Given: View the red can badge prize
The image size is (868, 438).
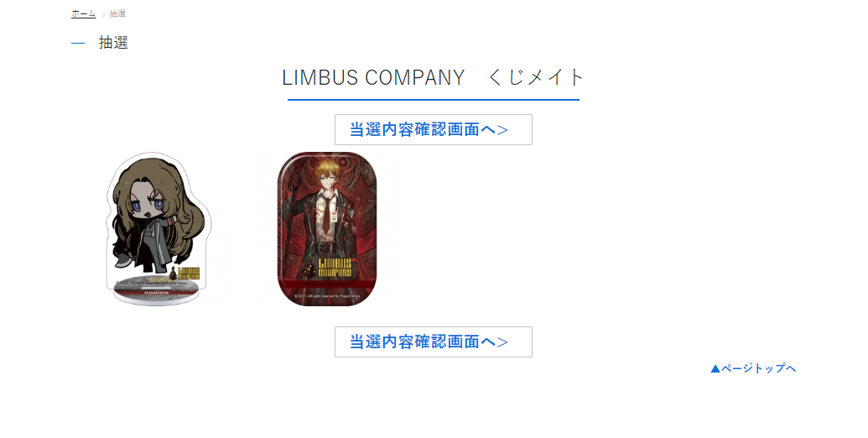Looking at the screenshot, I should [x=326, y=229].
